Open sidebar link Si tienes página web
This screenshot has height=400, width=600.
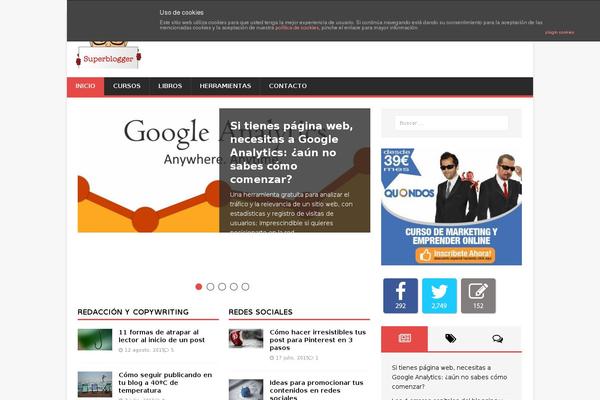click(x=449, y=377)
